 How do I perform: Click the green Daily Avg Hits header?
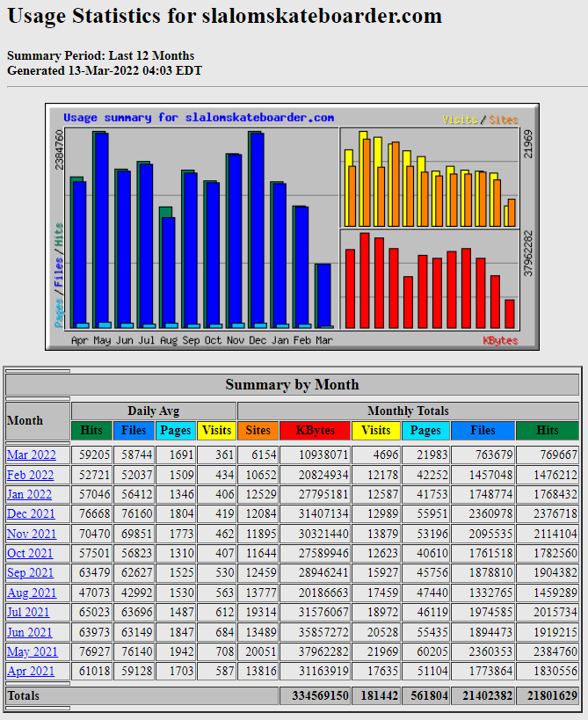tap(91, 430)
